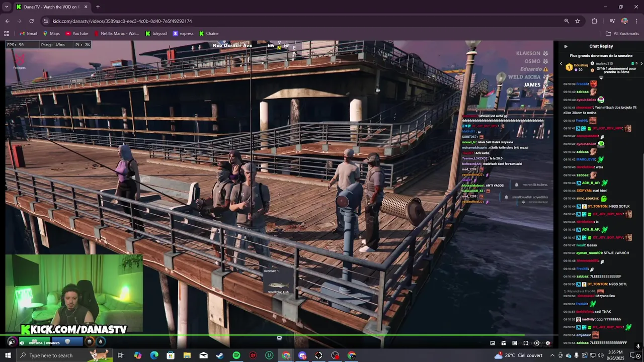This screenshot has width=644, height=362.
Task: Open Spotify from the taskbar
Action: coord(236,355)
